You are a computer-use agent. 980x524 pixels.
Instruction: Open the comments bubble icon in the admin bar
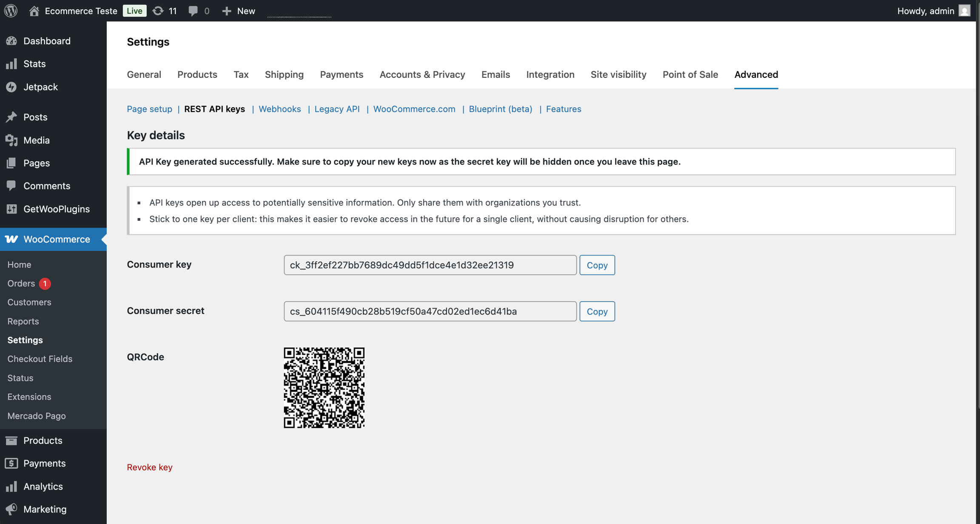click(x=193, y=11)
